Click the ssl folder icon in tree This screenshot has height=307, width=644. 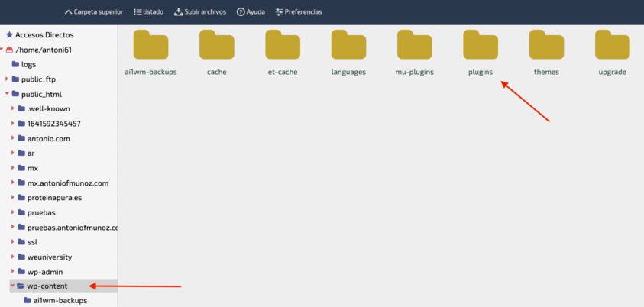click(21, 242)
